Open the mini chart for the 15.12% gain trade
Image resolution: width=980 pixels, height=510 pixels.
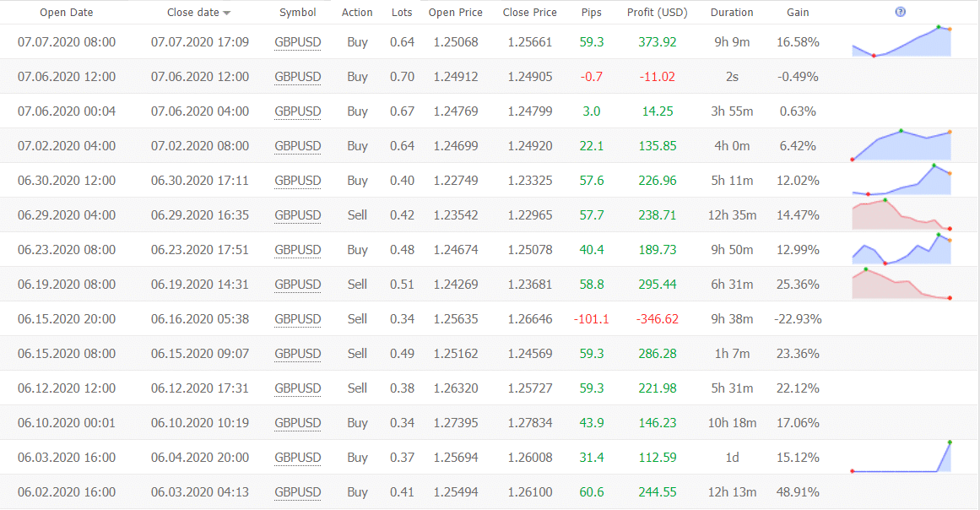[901, 457]
